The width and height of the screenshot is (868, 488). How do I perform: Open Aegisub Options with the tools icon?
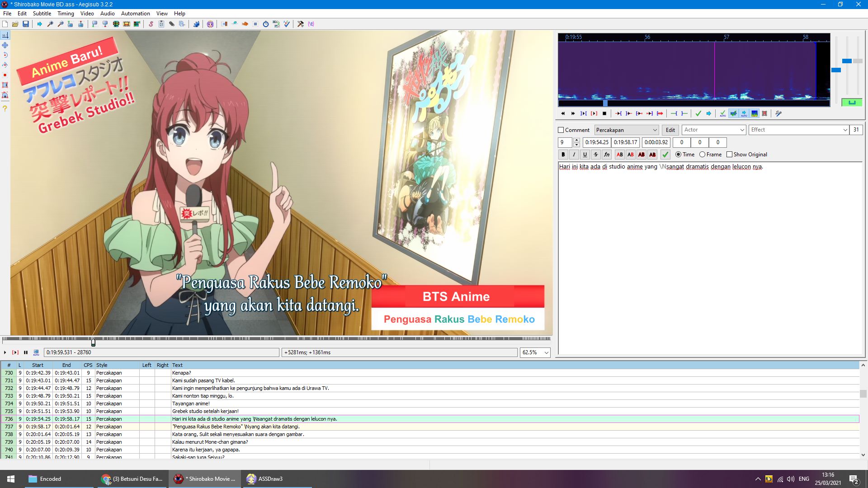(301, 24)
